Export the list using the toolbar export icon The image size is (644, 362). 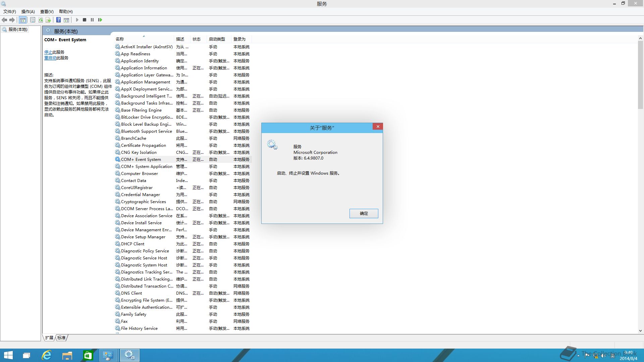[48, 20]
